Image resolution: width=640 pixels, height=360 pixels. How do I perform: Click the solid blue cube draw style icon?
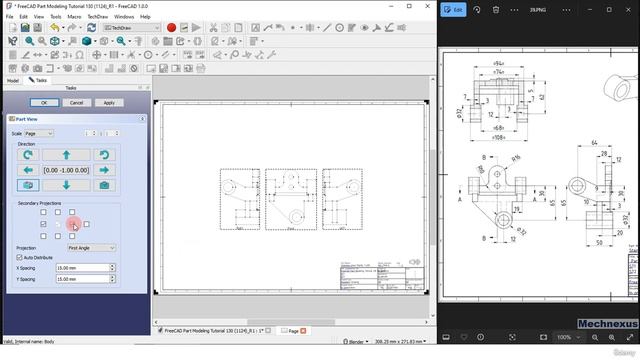pyautogui.click(x=87, y=41)
